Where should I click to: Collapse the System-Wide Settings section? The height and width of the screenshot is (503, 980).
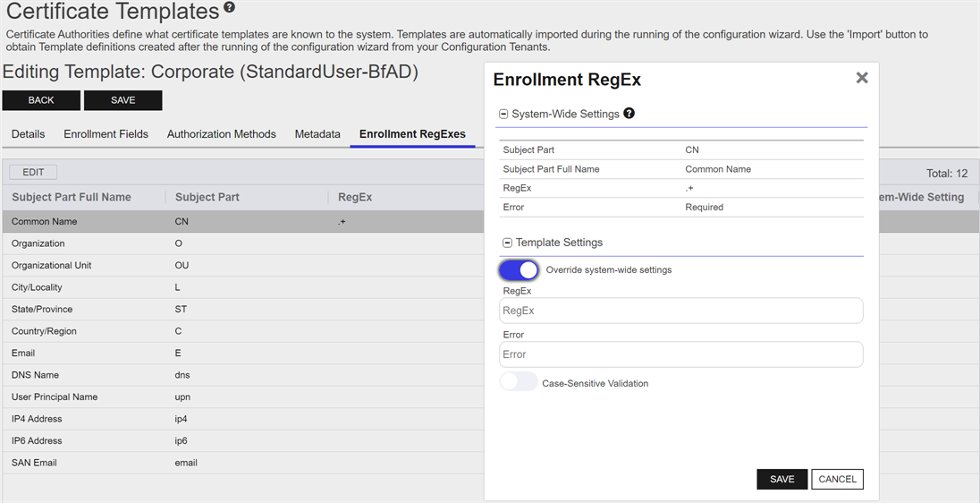coord(503,115)
